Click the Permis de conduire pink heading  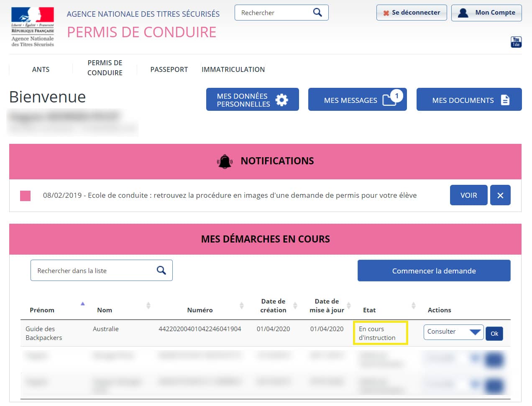coord(142,32)
